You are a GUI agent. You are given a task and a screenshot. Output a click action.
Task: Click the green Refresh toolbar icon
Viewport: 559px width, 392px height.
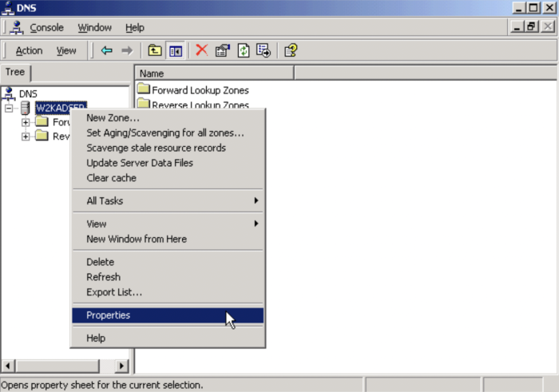tap(244, 50)
